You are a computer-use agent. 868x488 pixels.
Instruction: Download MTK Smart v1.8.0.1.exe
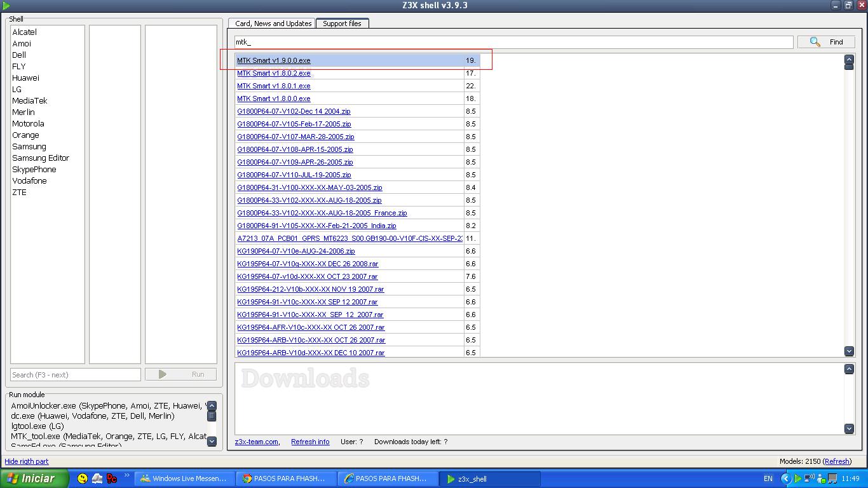(274, 86)
